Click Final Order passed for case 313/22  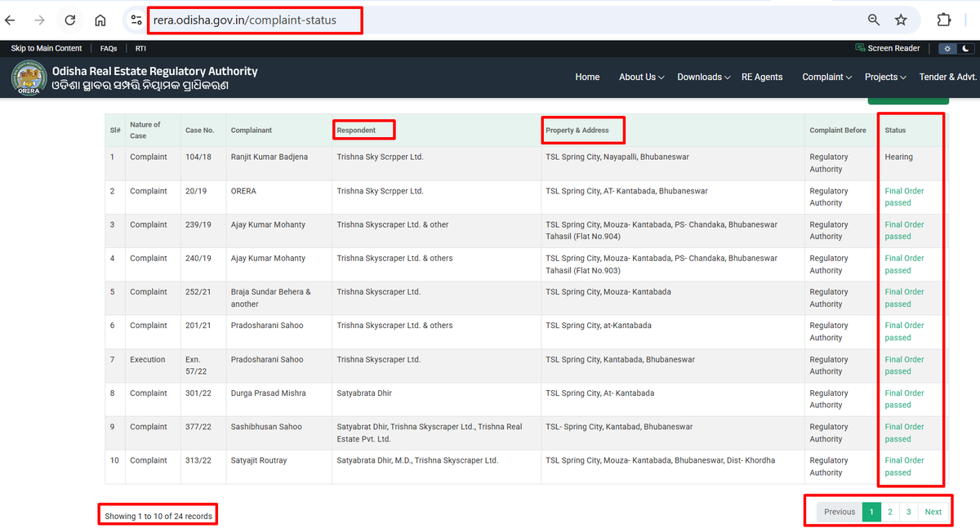pos(905,466)
